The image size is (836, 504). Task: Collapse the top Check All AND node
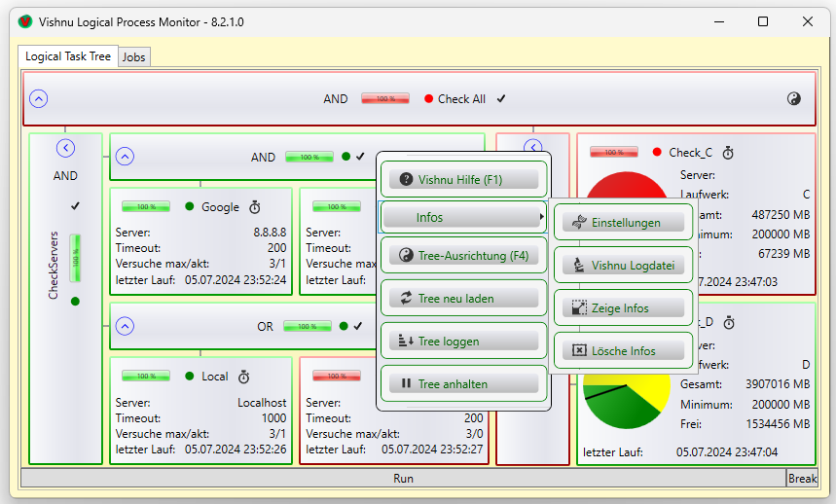(x=39, y=98)
